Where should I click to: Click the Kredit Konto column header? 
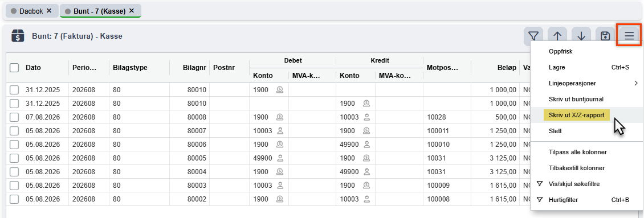point(349,76)
